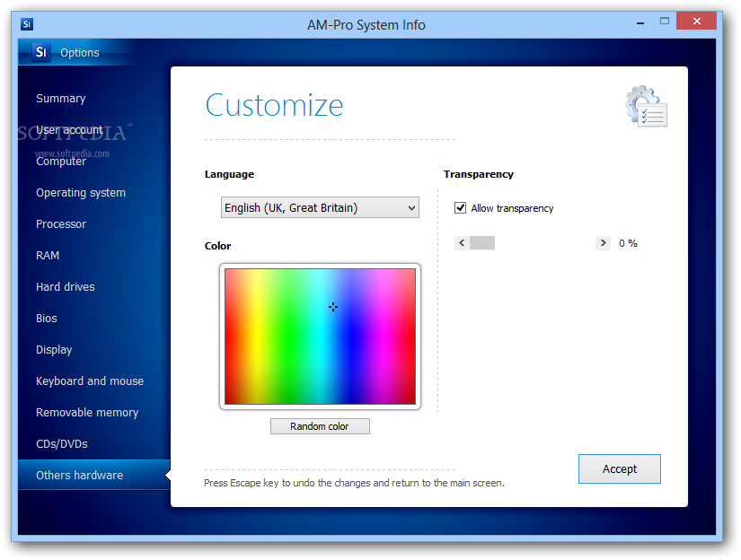Select Others hardware in sidebar
Image resolution: width=741 pixels, height=560 pixels.
click(93, 475)
